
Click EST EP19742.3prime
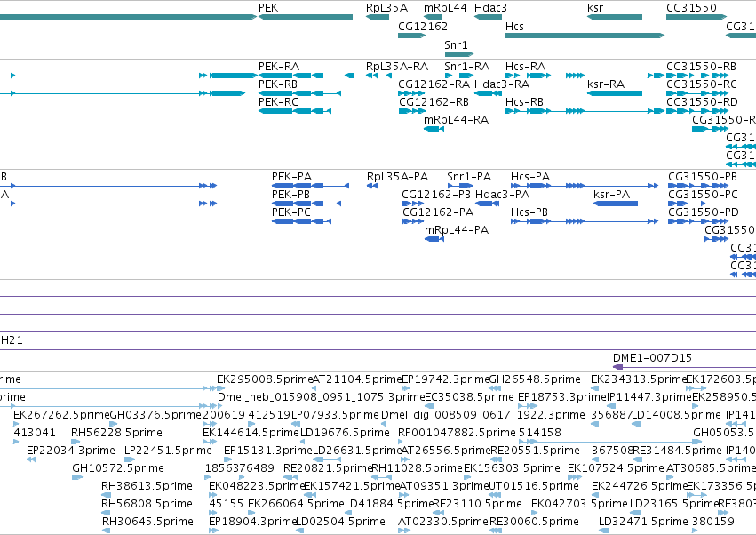click(406, 388)
